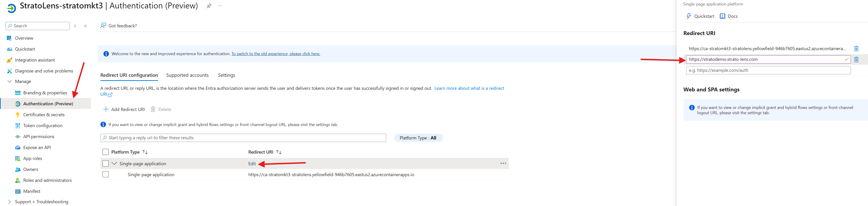Delete the stratodemo.strato-lens.com URI
This screenshot has width=868, height=206.
click(856, 59)
